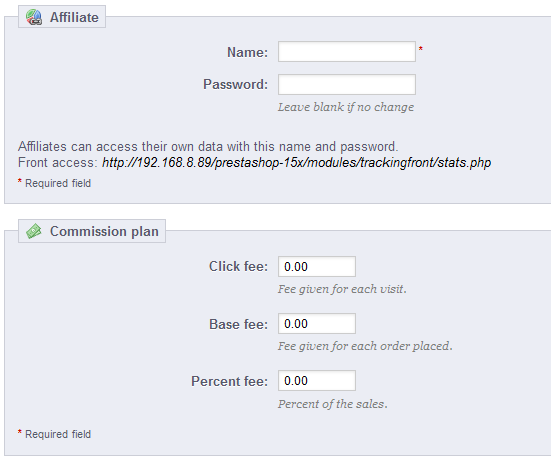The height and width of the screenshot is (460, 551).
Task: Select the Percent fee value field
Action: [x=317, y=381]
